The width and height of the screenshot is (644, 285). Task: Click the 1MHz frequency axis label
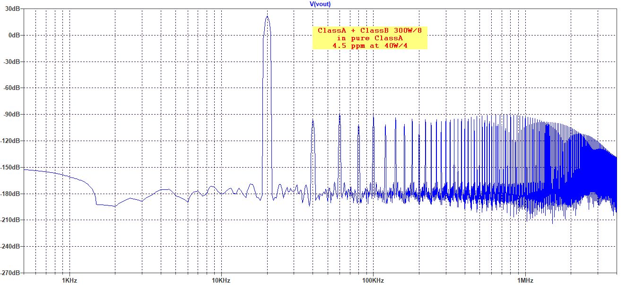(x=525, y=280)
